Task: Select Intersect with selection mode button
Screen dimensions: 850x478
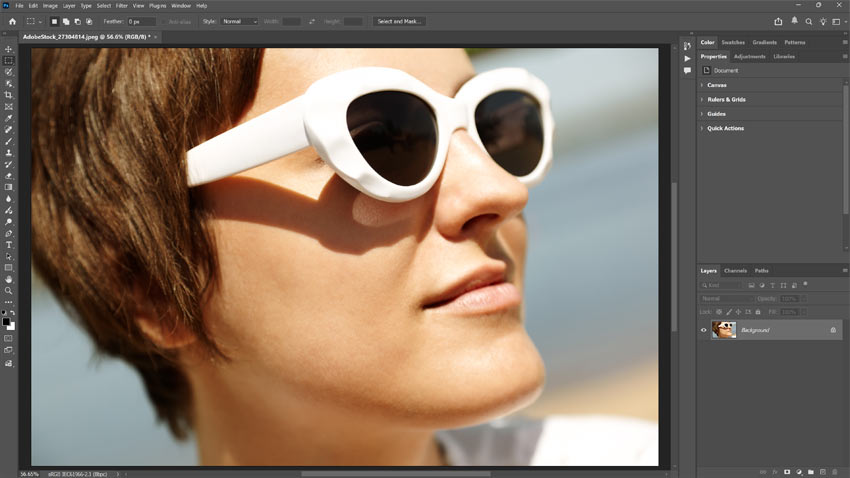Action: (x=89, y=22)
